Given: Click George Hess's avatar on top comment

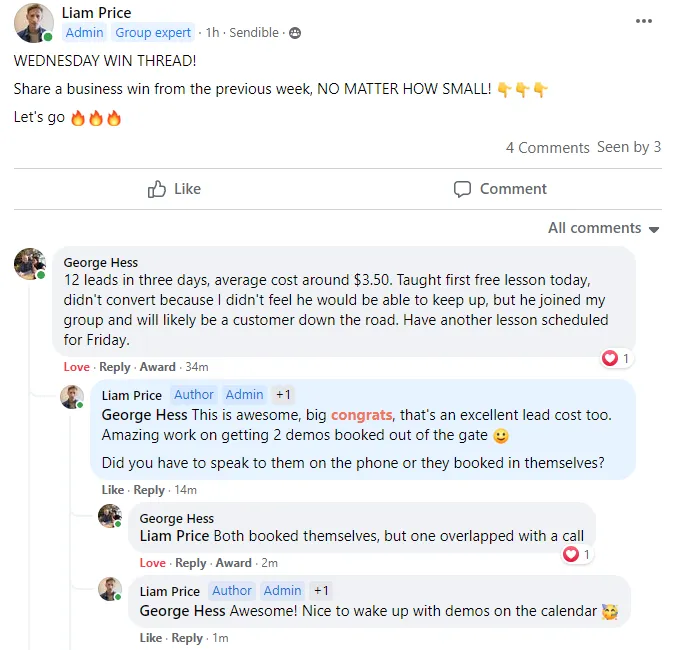Looking at the screenshot, I should [30, 264].
